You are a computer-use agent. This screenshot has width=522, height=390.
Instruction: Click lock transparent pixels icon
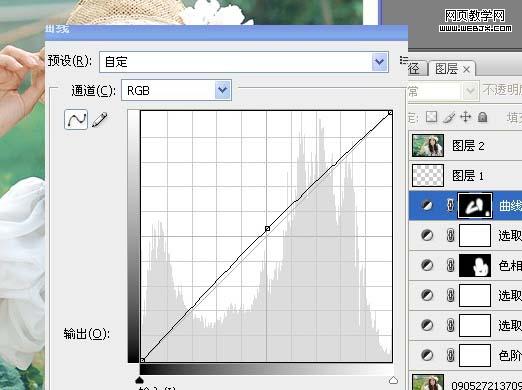click(431, 117)
